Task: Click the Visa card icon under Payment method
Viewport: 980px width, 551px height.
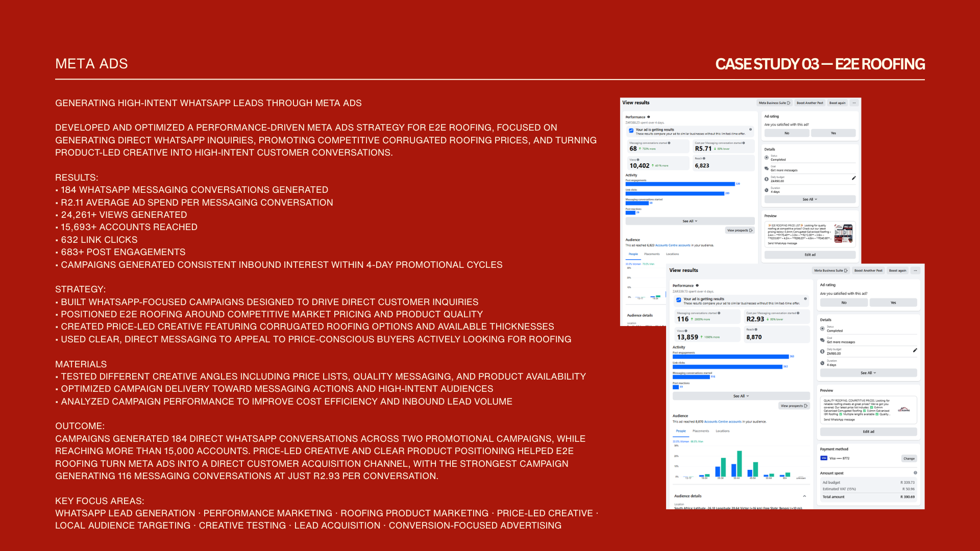Action: pyautogui.click(x=824, y=458)
